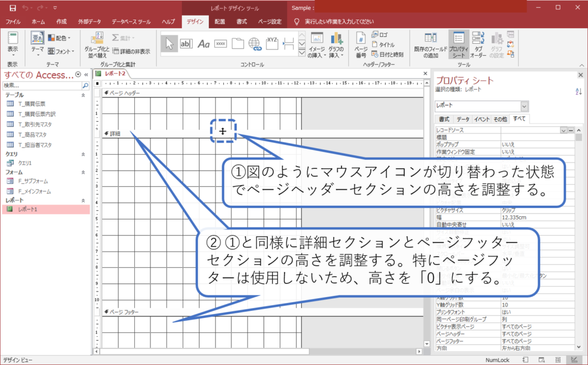Open the レコードソース dropdown arrow
The height and width of the screenshot is (365, 588).
(x=563, y=130)
